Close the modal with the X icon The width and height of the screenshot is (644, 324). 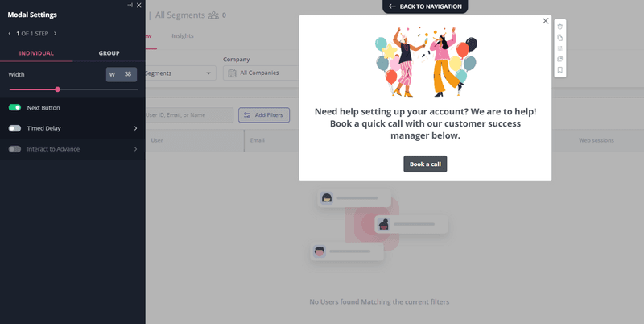click(545, 21)
